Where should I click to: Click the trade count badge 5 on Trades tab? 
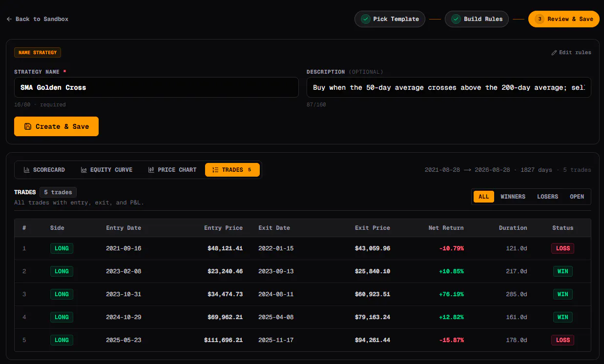click(x=250, y=170)
